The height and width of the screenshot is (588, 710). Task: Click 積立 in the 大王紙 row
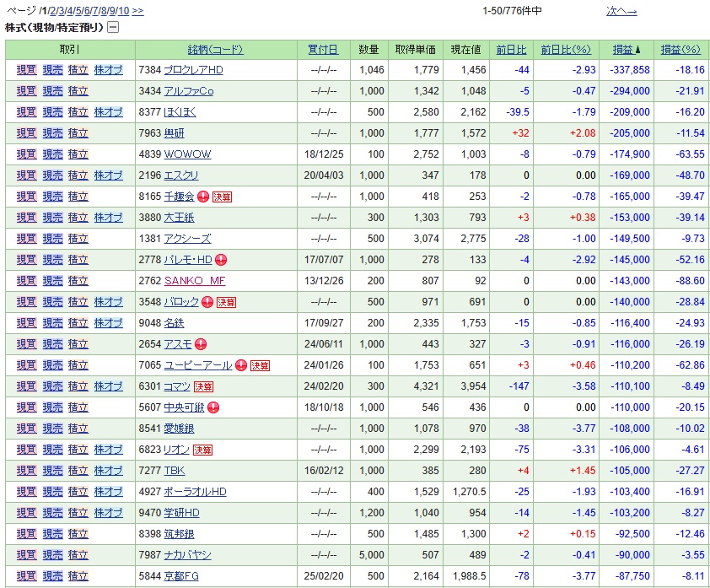78,218
